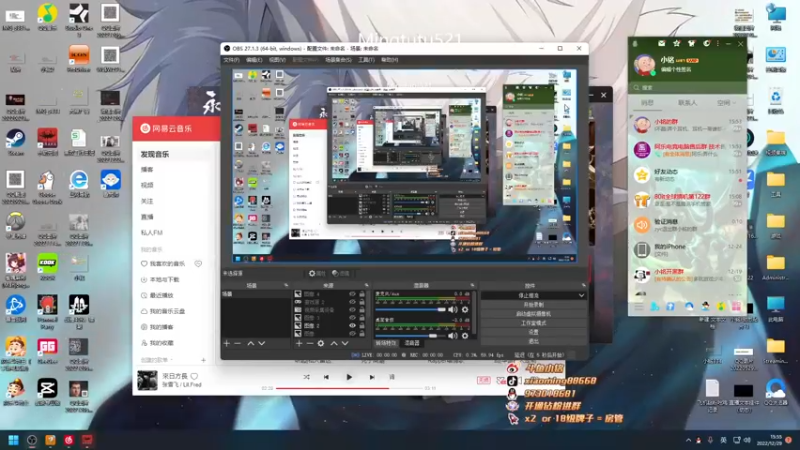Open QQ Zone star icon in QQ header
This screenshot has height=450, width=800.
pyautogui.click(x=677, y=44)
